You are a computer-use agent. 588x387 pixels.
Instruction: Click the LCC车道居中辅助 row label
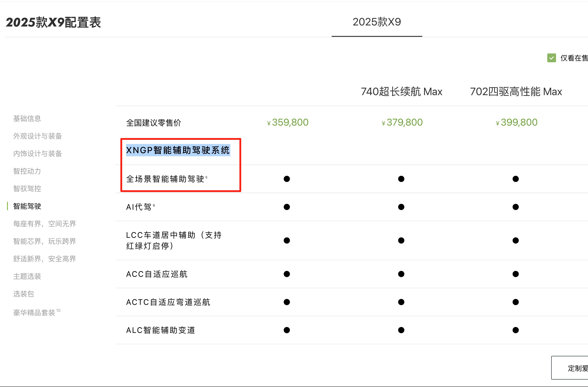point(174,240)
